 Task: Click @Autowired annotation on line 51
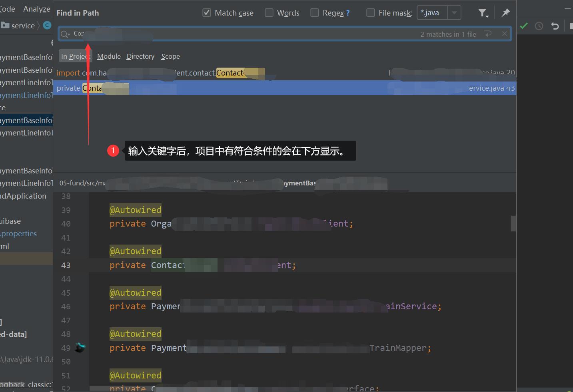click(x=136, y=375)
